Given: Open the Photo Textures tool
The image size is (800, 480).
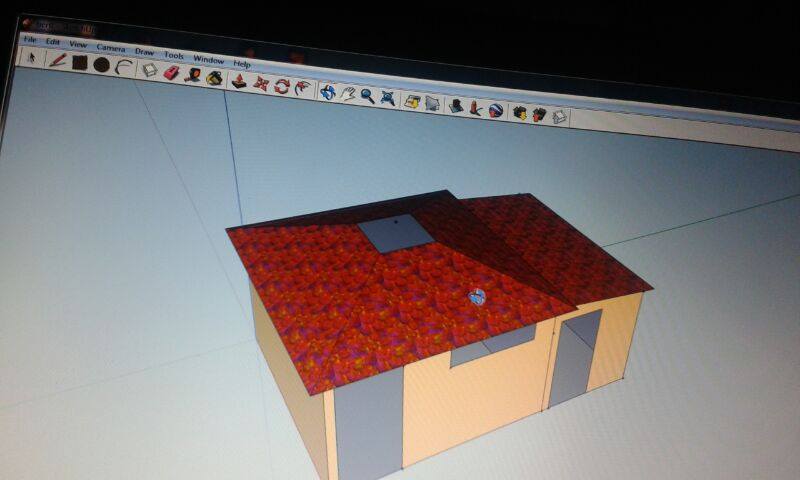Looking at the screenshot, I should pos(476,108).
